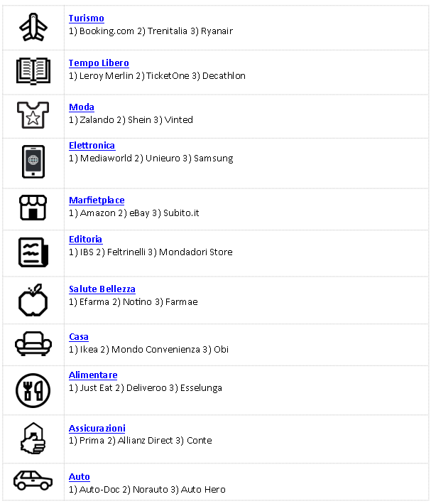Select the storefront marketplace icon
The image size is (431, 504).
(33, 208)
